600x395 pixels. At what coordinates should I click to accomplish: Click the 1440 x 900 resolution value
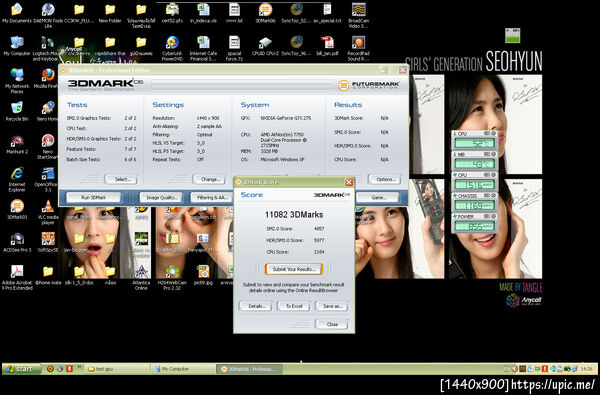tap(208, 118)
